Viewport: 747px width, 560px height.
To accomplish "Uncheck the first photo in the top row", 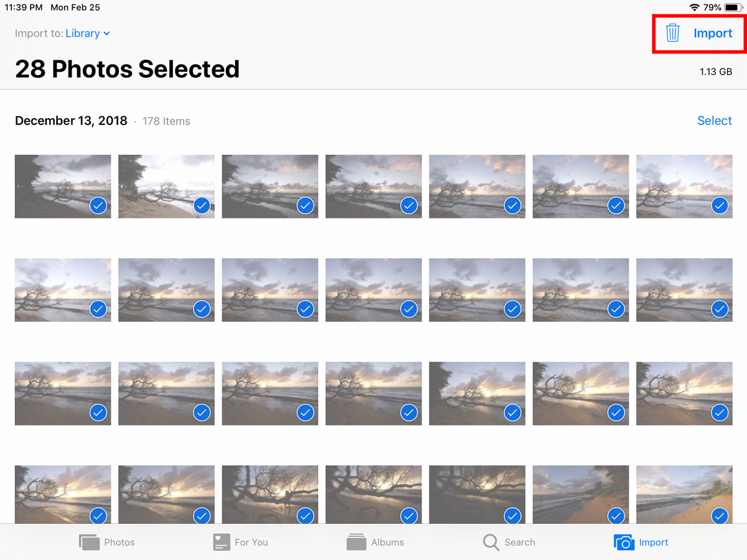I will 98,205.
